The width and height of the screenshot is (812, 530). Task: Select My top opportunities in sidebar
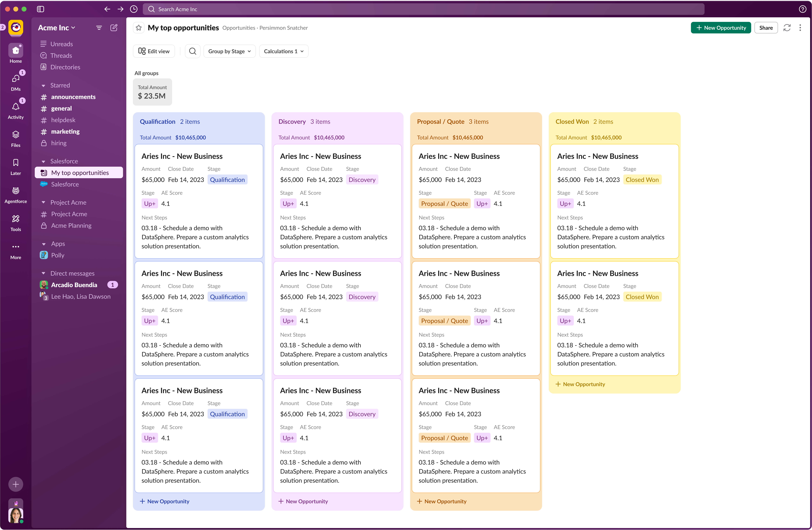pyautogui.click(x=79, y=173)
